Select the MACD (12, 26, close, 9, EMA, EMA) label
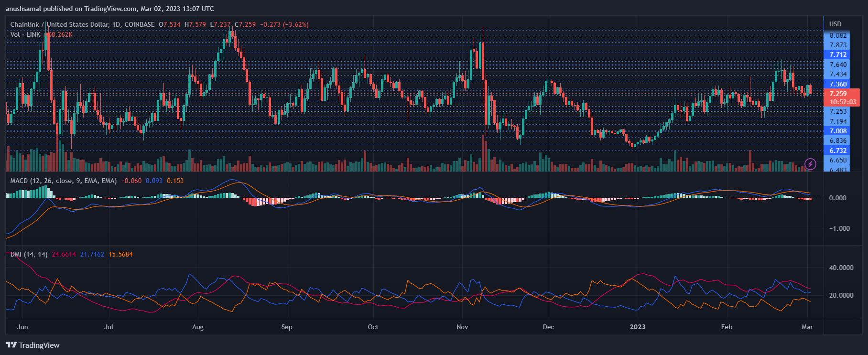Screen dimensions: 868x355 coord(64,181)
